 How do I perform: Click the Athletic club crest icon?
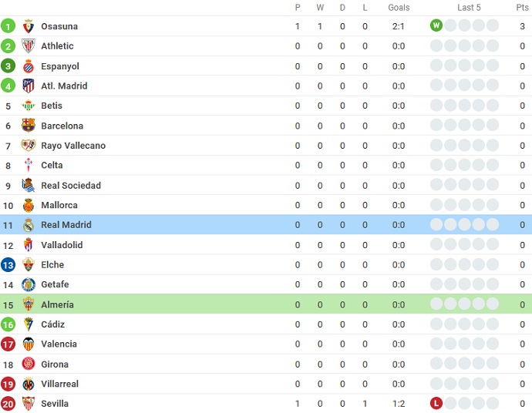pyautogui.click(x=29, y=46)
